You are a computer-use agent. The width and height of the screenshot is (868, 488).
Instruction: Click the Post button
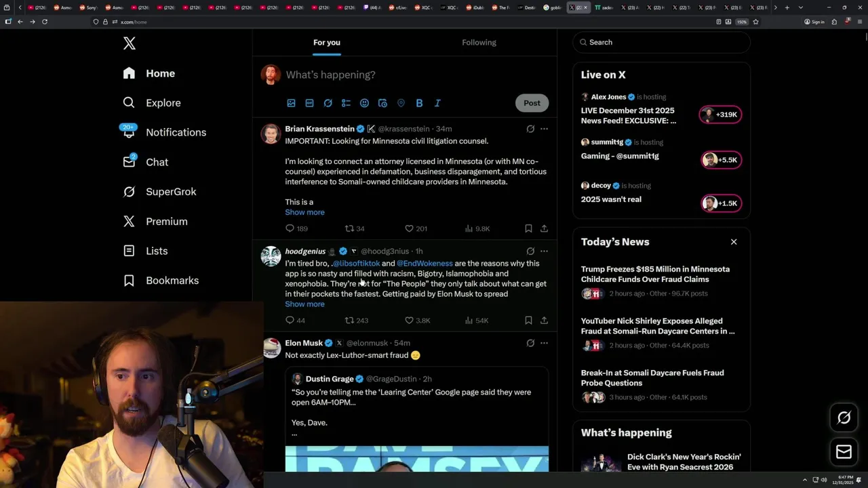(x=532, y=103)
